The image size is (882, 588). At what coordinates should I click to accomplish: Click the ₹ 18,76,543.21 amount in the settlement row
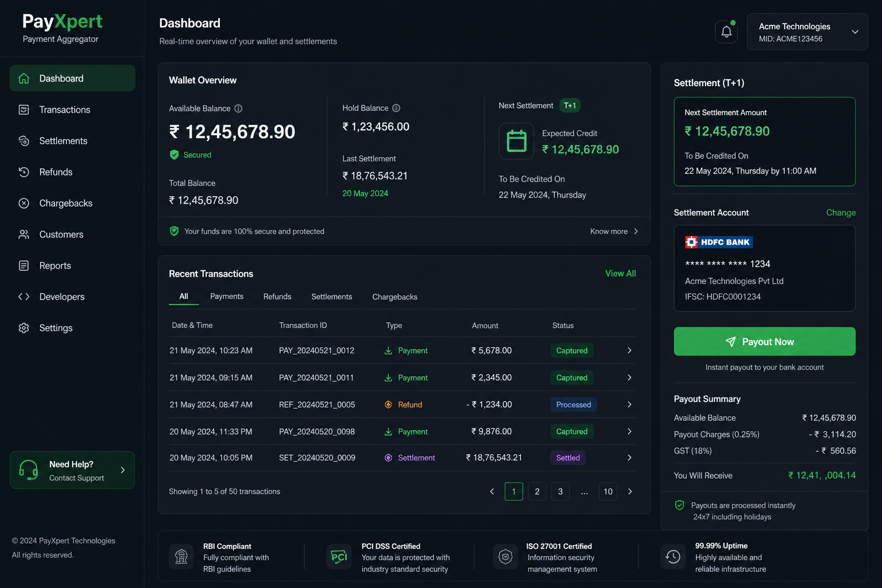tap(494, 458)
